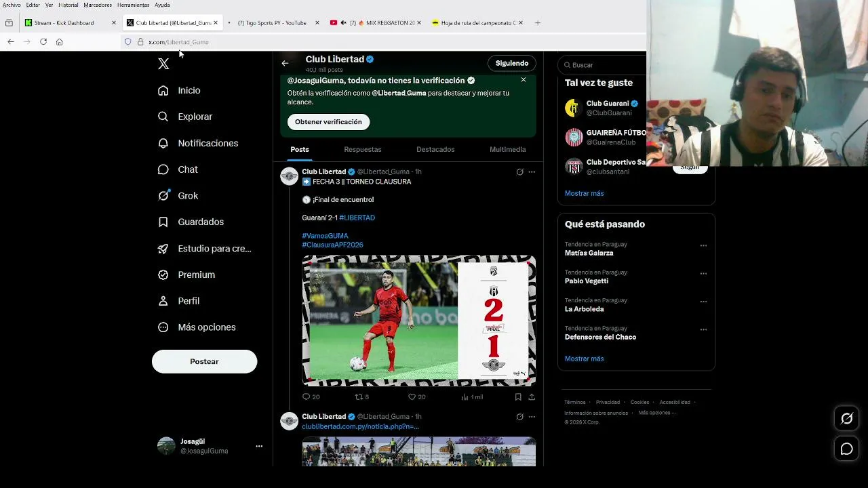Go to browser home page button

60,41
